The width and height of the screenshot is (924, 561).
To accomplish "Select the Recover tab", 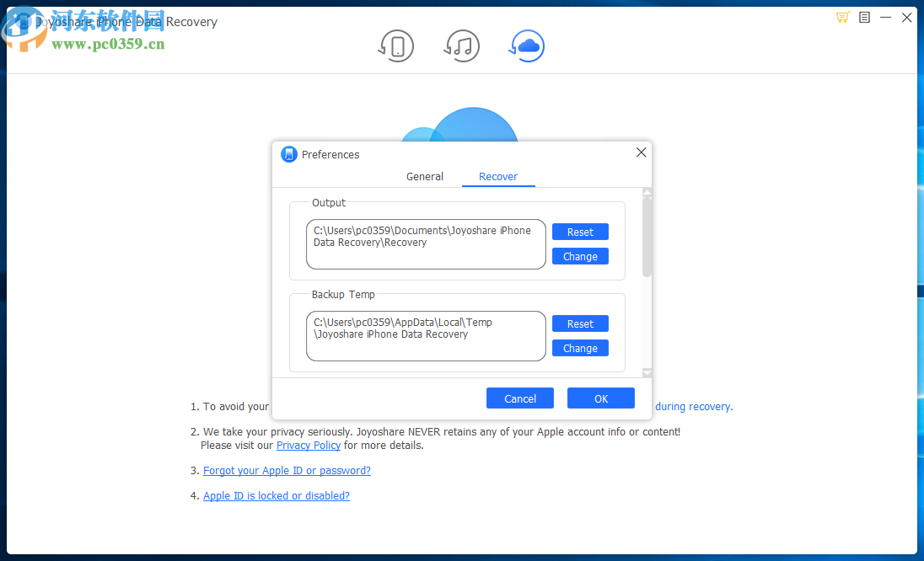I will pos(498,177).
